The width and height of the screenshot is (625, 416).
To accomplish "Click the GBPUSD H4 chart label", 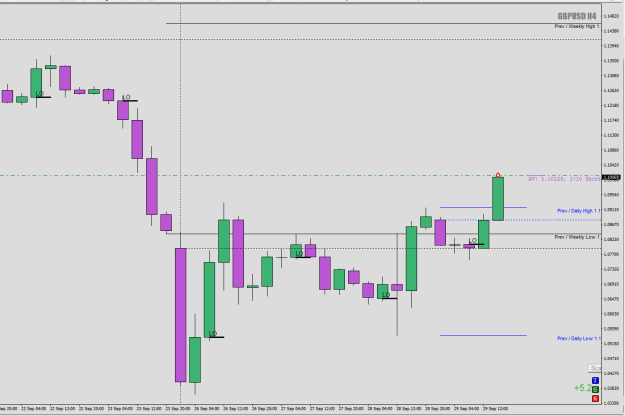I will click(x=577, y=16).
